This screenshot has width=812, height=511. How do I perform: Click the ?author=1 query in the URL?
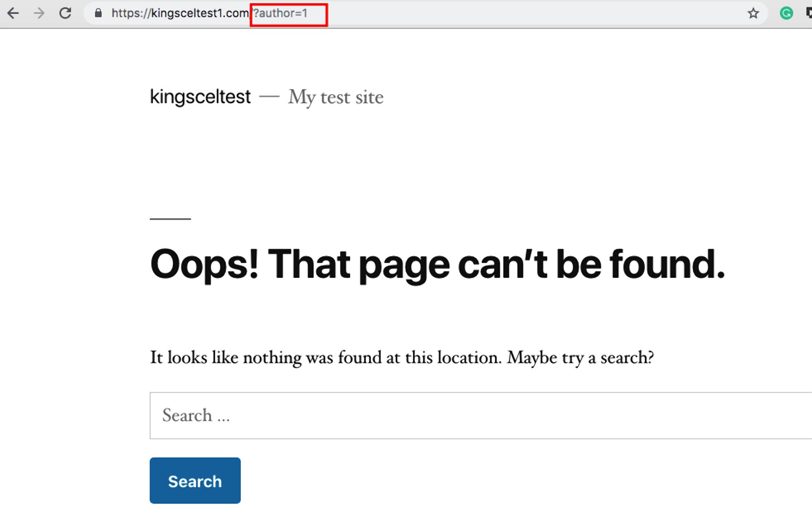280,13
